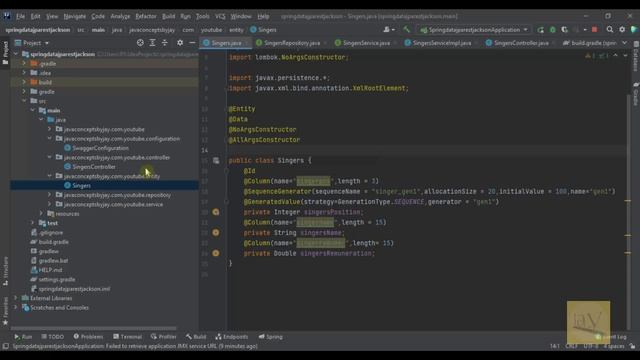Toggle tool window bars status icon
The image size is (640, 360).
(x=5, y=346)
